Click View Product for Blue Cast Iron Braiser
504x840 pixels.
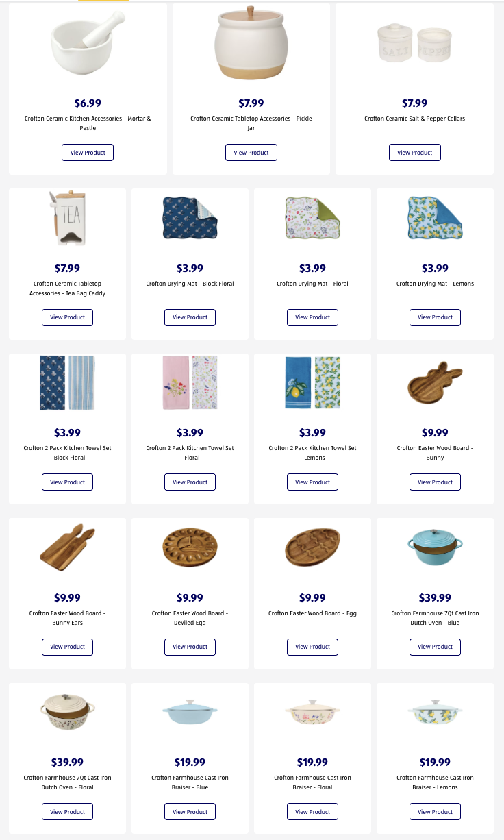click(x=190, y=812)
